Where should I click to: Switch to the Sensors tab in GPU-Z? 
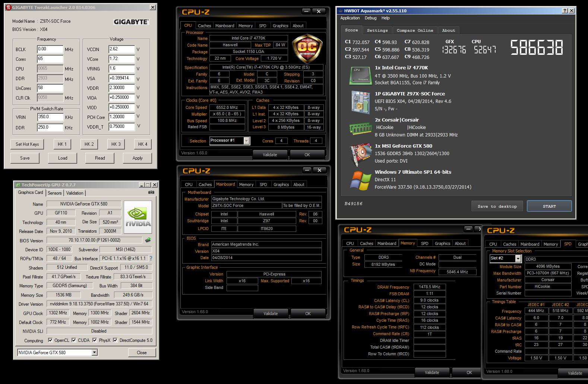click(x=55, y=193)
